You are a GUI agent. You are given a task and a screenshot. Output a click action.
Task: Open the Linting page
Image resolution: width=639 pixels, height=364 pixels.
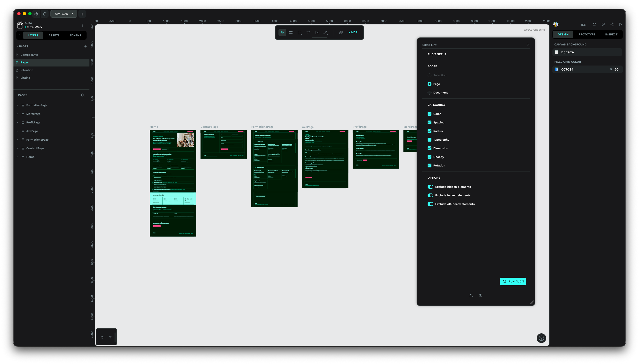point(51,78)
